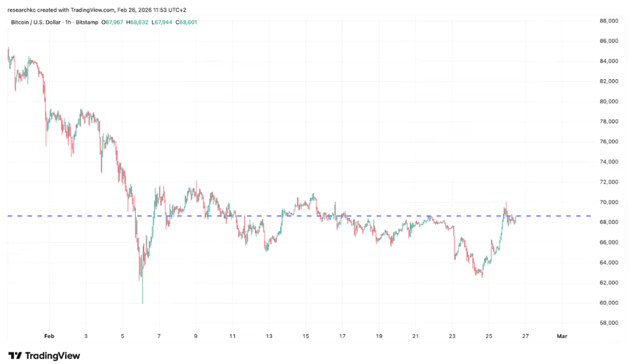The height and width of the screenshot is (364, 629).
Task: Click the Mar label on the time axis
Action: coord(561,336)
